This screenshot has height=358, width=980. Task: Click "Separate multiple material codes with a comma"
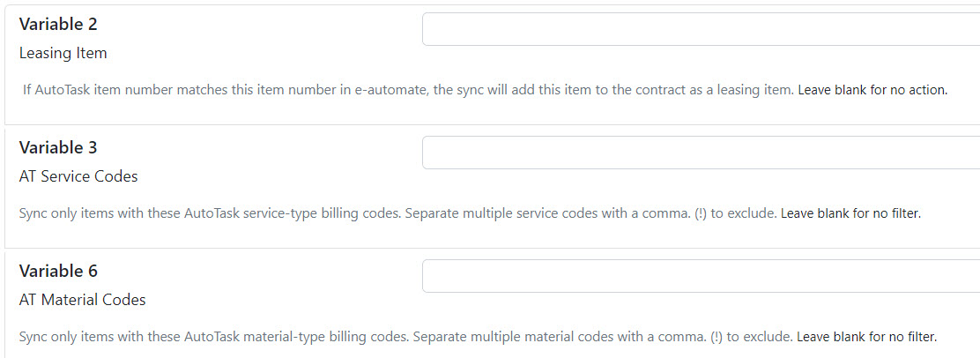tap(558, 337)
